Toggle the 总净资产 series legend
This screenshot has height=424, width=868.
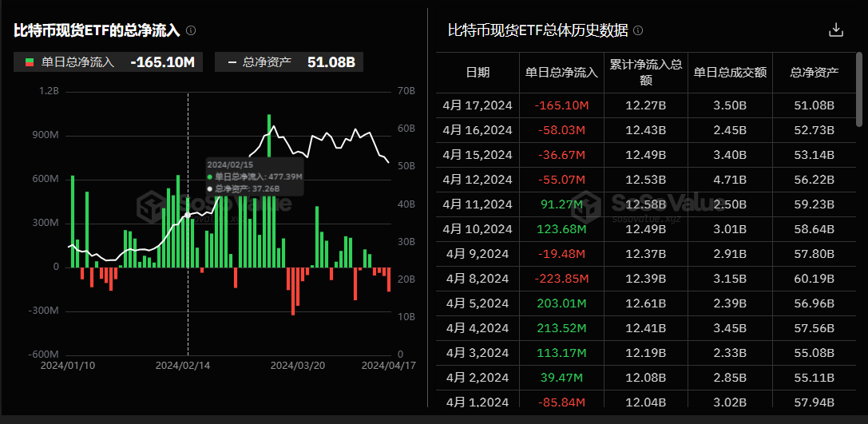tap(267, 62)
